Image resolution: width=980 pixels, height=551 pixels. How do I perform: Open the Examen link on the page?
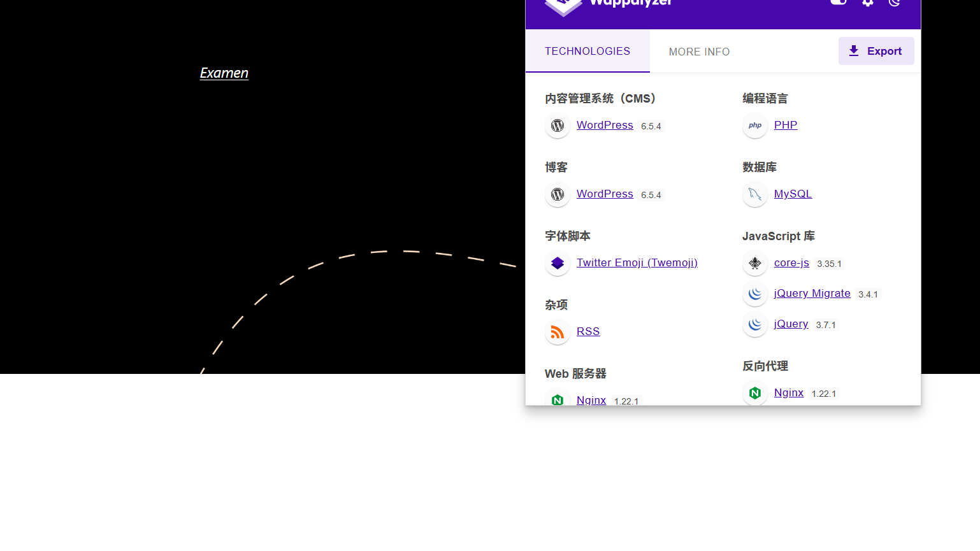point(224,73)
